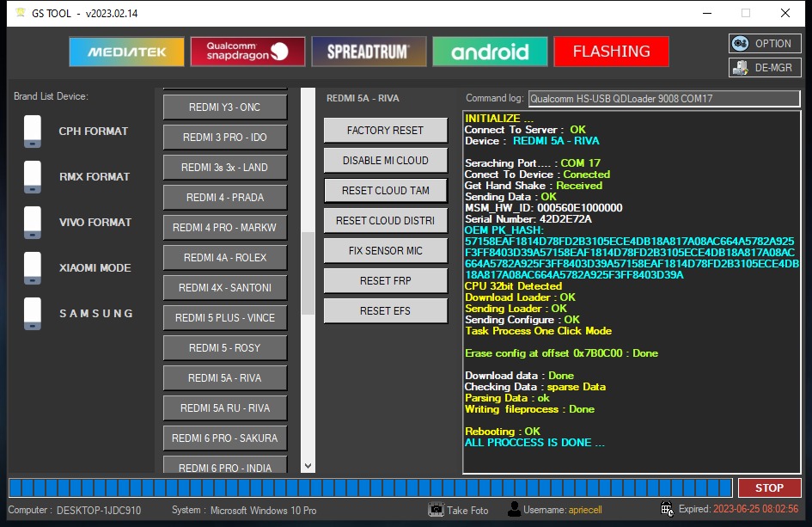Screen dimensions: 812x527
Task: Select REDMI 4X - SANTONI device
Action: coord(225,288)
